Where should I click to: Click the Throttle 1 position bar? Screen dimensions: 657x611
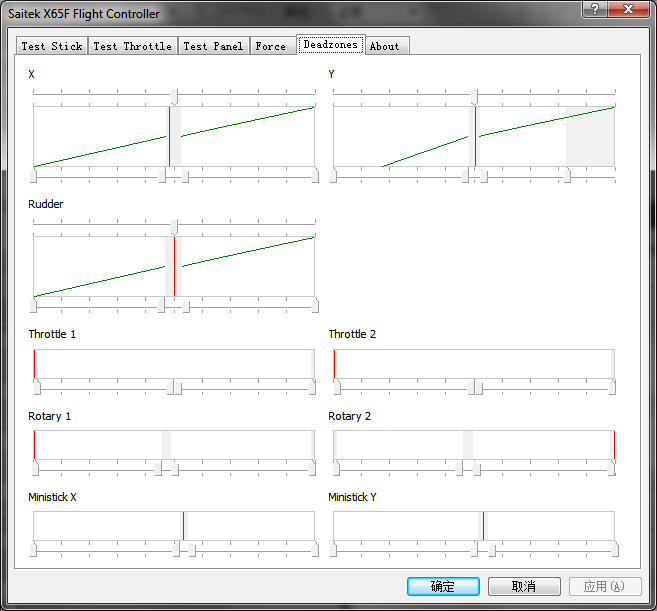point(174,364)
